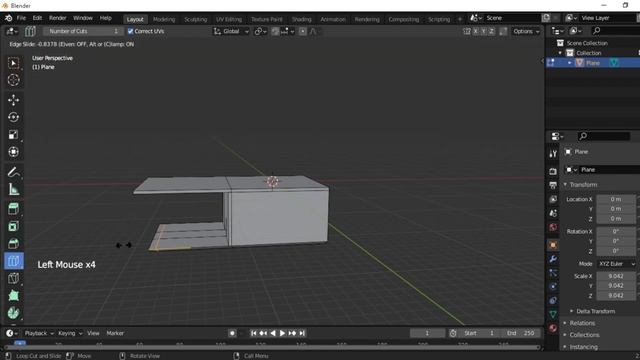
Task: Switch to the Shading workspace tab
Action: [x=301, y=19]
